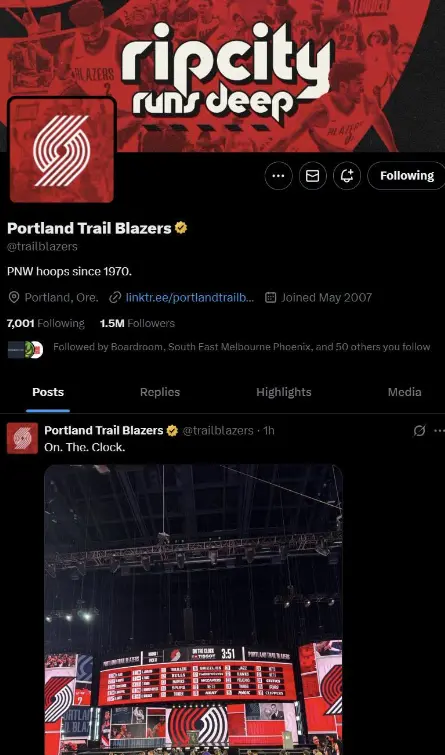This screenshot has height=755, width=445.
Task: Click the Grok slashed-circle icon on post
Action: 419,430
